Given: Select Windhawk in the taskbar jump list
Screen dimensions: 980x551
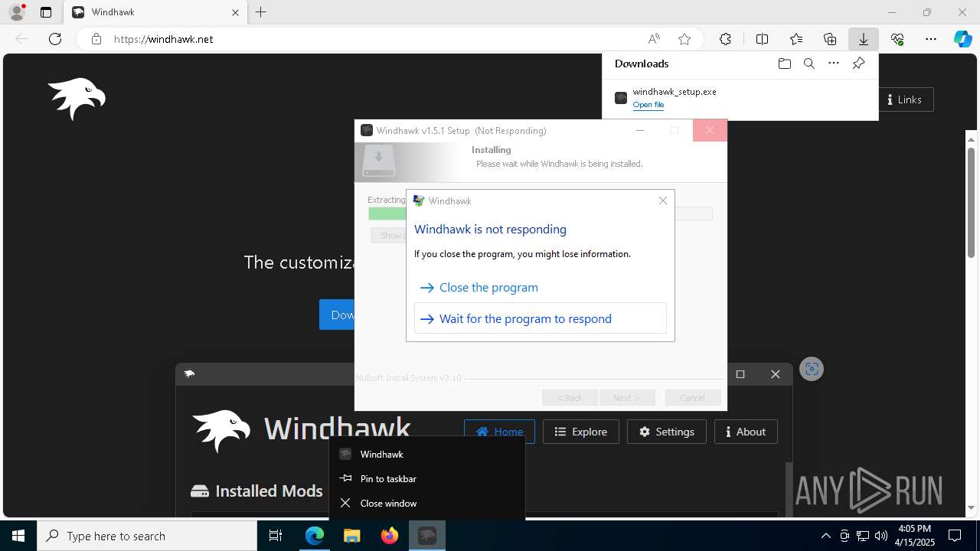Looking at the screenshot, I should click(427, 455).
